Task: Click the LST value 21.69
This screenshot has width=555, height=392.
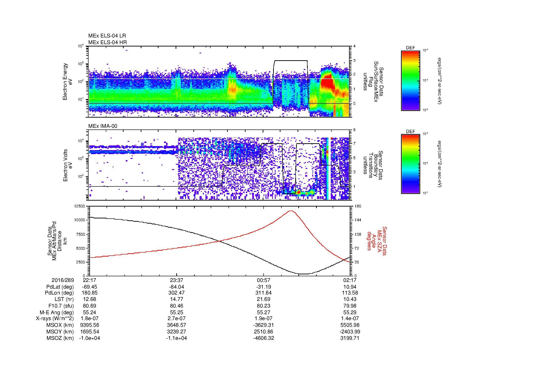Action: click(x=263, y=299)
